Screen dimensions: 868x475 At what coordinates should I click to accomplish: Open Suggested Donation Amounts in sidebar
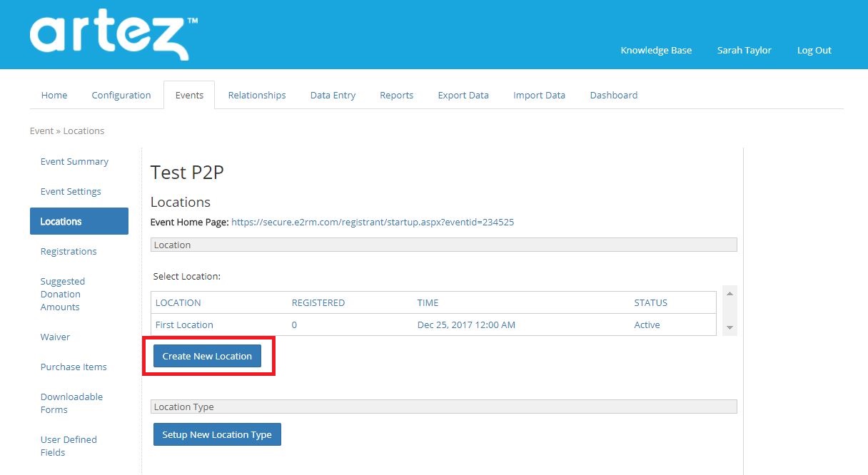pos(63,294)
